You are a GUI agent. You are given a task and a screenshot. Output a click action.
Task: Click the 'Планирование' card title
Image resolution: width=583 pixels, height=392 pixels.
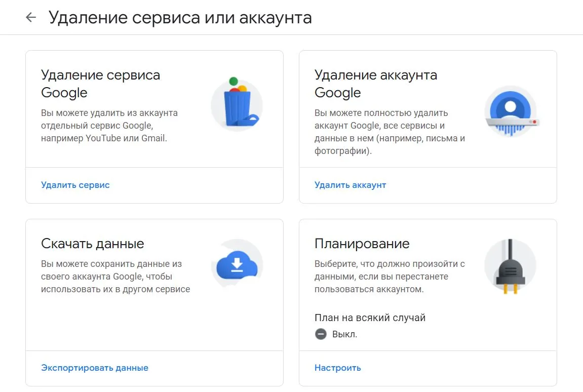pos(362,244)
